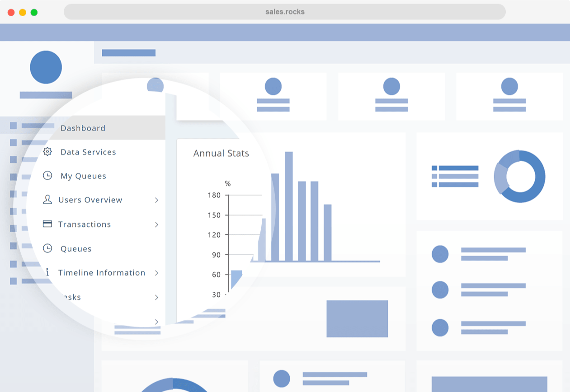Viewport: 570px width, 392px height.
Task: Click the sales.rocks address bar
Action: [x=284, y=12]
